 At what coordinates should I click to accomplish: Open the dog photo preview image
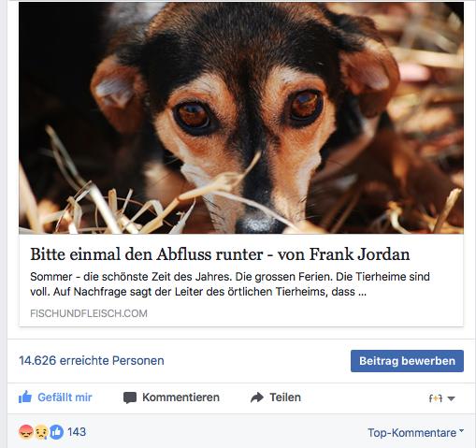pyautogui.click(x=241, y=118)
